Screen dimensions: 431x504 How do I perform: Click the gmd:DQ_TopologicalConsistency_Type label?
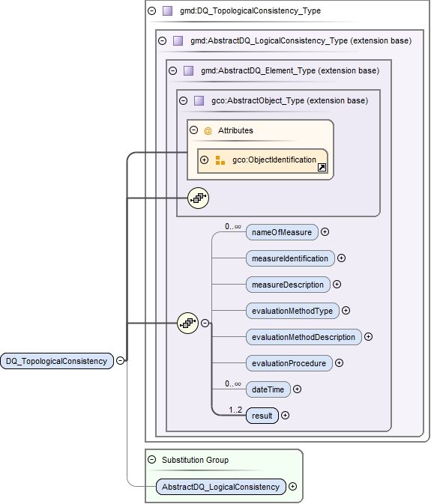[250, 10]
